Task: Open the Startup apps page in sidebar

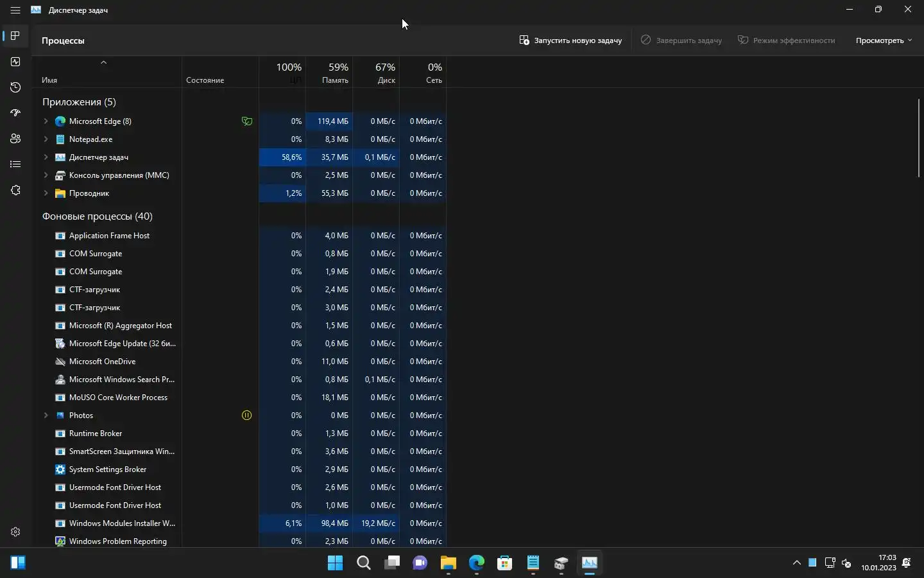Action: (15, 113)
